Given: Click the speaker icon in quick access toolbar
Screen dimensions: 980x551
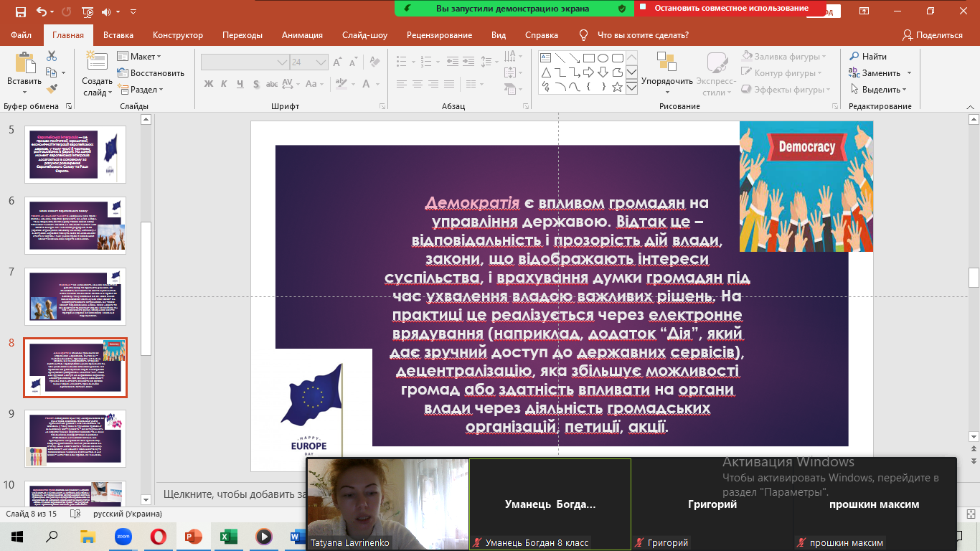Looking at the screenshot, I should tap(108, 11).
